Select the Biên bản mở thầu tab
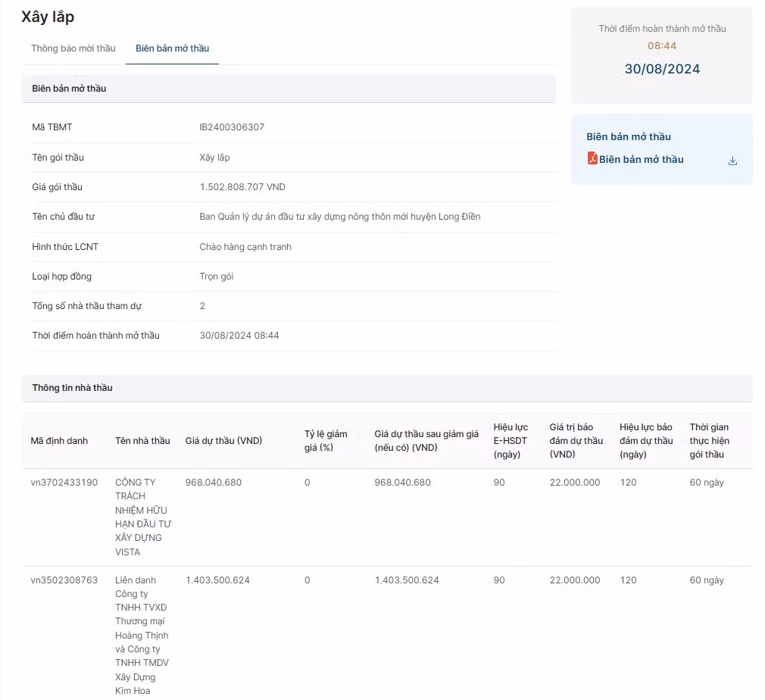 coord(172,48)
